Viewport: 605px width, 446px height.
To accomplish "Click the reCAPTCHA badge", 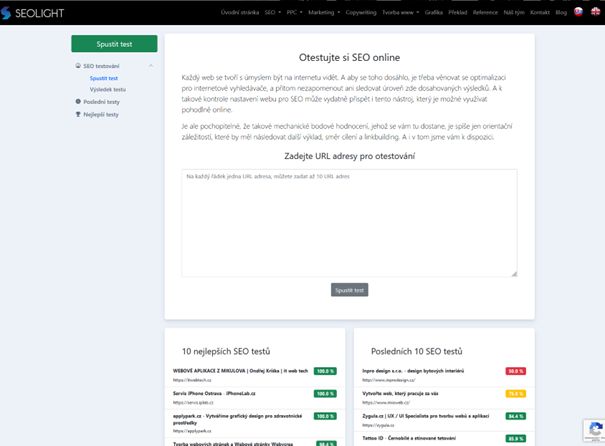I will [592, 429].
